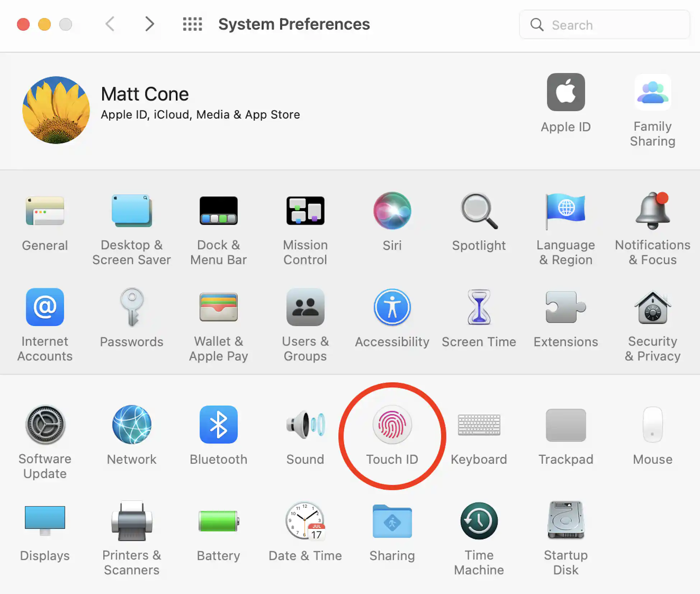Open Spotlight settings

click(x=479, y=211)
